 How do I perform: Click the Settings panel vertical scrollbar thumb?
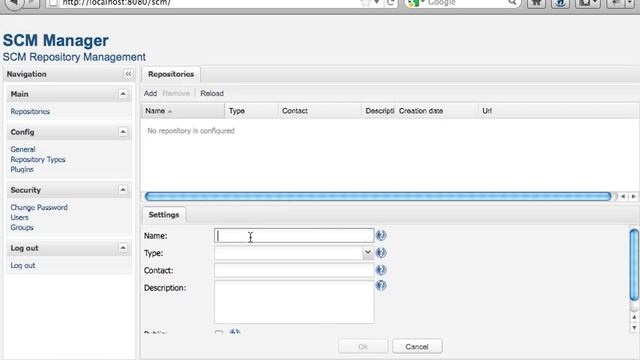coord(634,265)
